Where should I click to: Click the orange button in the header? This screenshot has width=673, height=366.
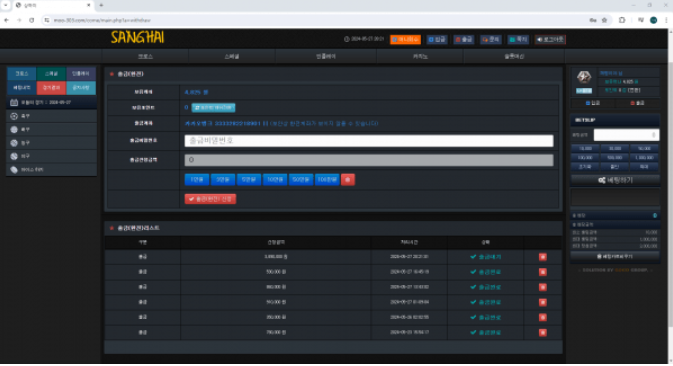[405, 39]
